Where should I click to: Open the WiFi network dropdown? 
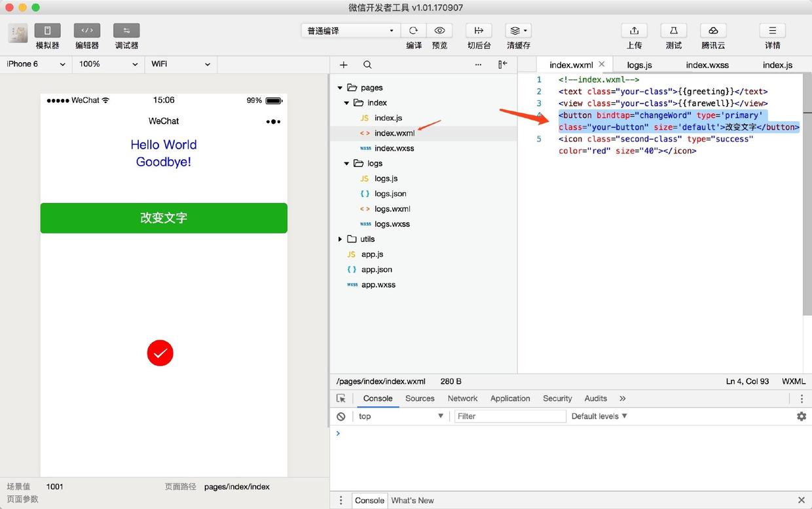181,64
